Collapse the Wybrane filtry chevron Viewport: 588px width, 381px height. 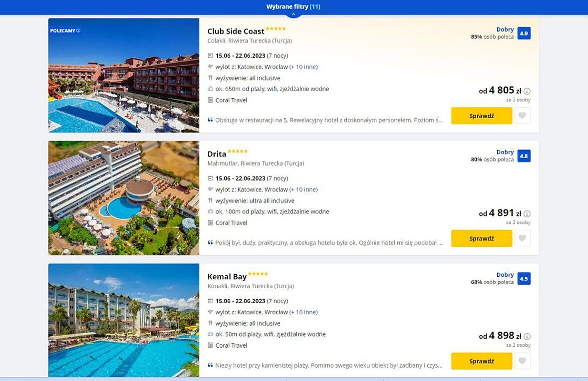click(x=294, y=14)
